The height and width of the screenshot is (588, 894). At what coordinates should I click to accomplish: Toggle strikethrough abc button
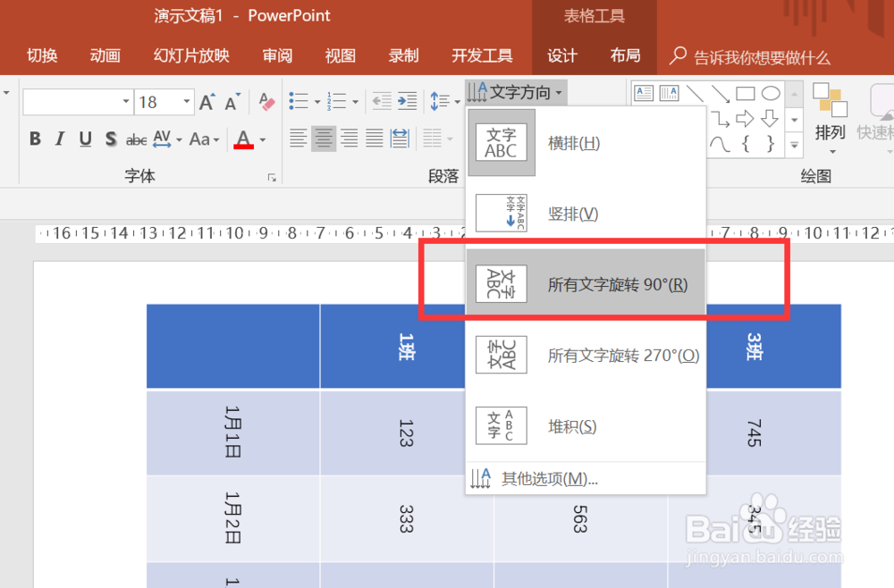136,139
